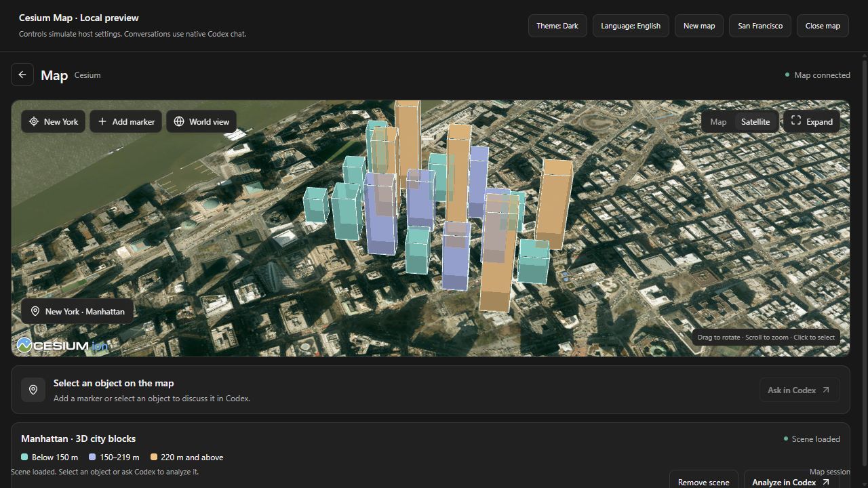
Task: Click the pin icon in New York · Manhattan
Action: [35, 311]
